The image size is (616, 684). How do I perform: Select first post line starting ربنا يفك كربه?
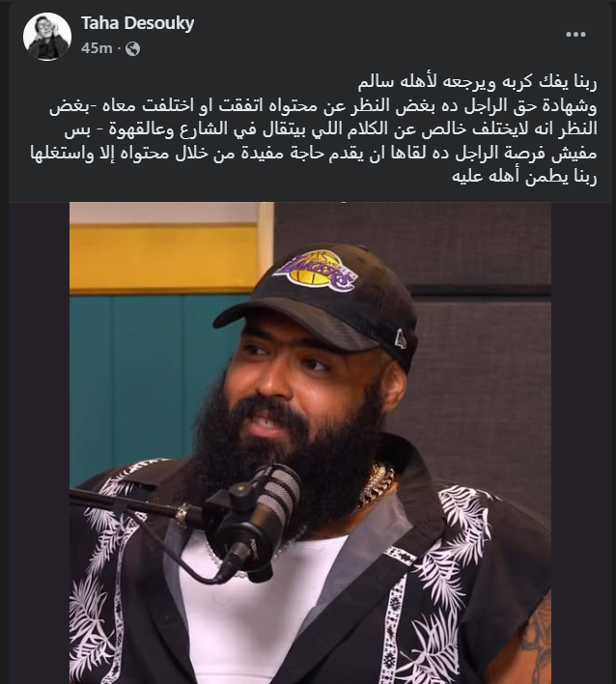tap(477, 83)
